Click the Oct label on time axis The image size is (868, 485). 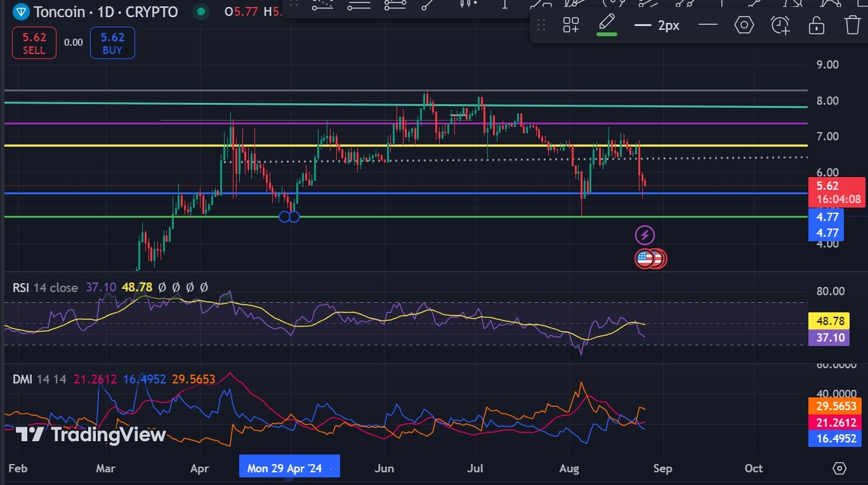click(754, 468)
